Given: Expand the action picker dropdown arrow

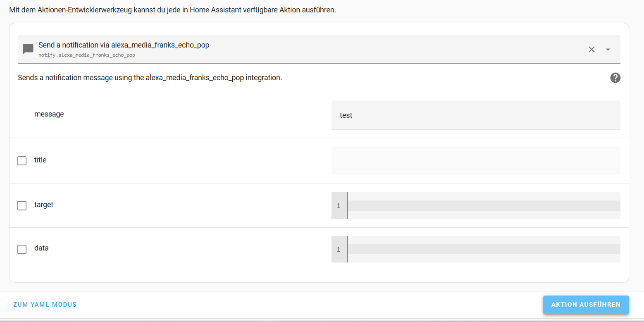Looking at the screenshot, I should (608, 50).
